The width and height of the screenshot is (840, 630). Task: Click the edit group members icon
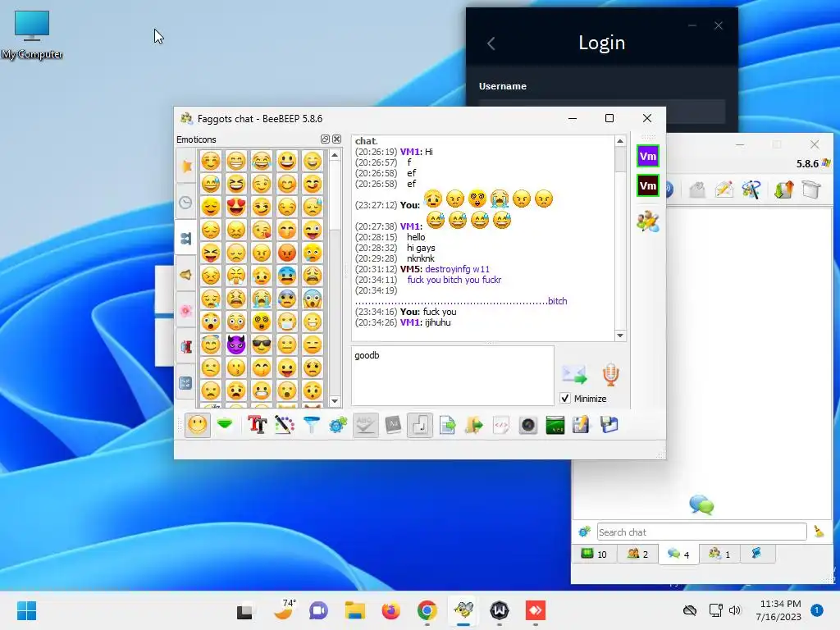tap(648, 221)
